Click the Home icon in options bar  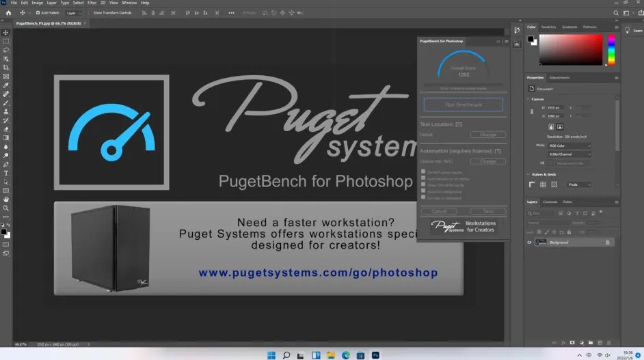8,13
